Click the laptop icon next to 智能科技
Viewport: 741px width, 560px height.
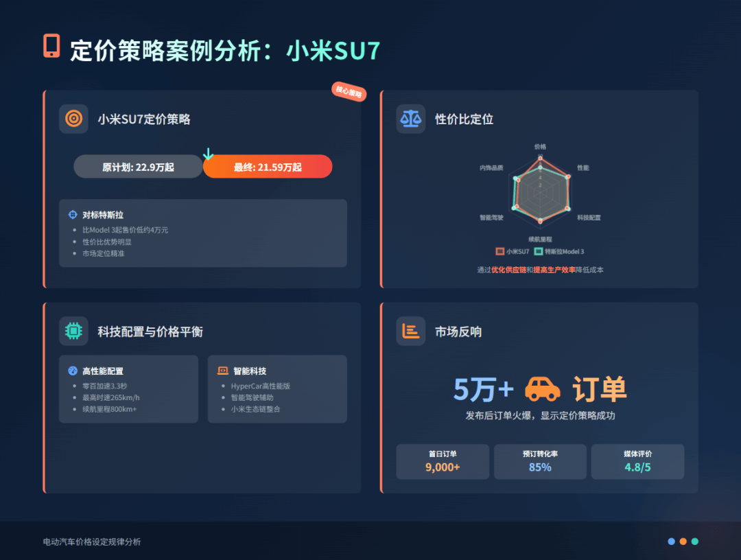click(222, 371)
